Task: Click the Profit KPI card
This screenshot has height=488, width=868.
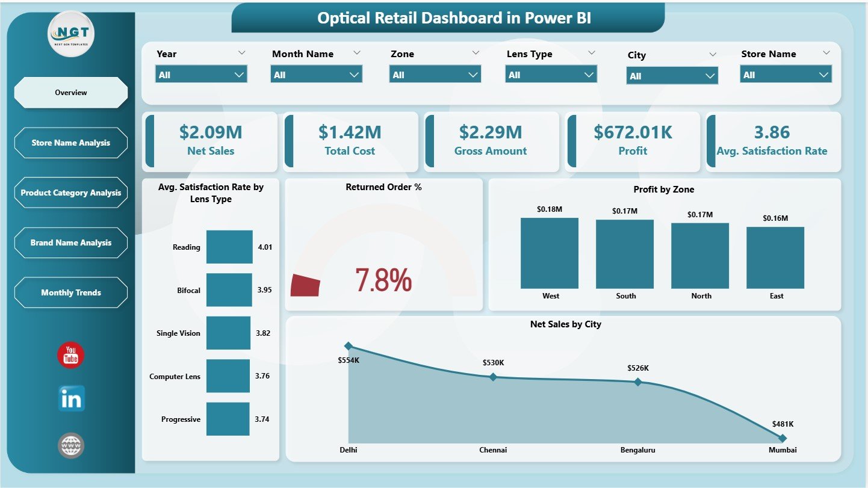Action: coord(632,141)
